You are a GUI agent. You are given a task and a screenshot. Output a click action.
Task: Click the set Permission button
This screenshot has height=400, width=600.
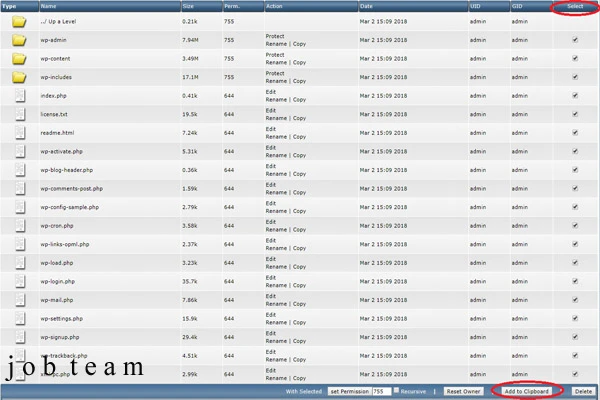click(348, 390)
